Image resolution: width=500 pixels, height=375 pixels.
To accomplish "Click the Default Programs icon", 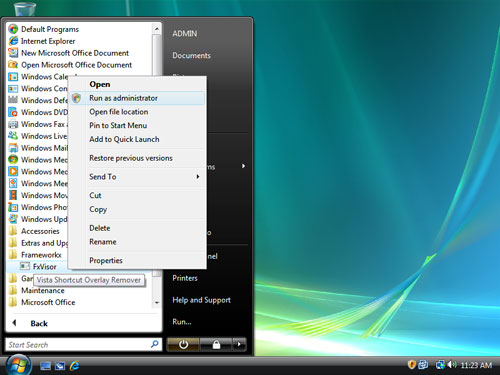I will [x=13, y=29].
